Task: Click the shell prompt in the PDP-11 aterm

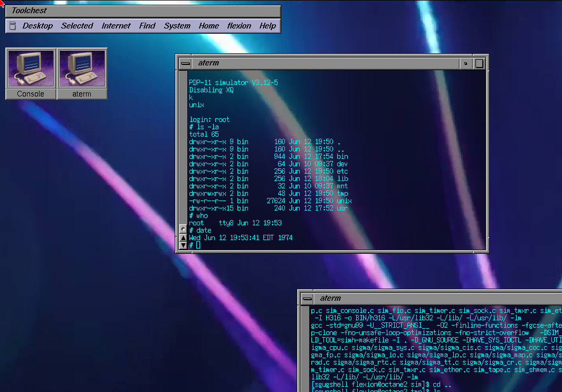Action: coord(195,245)
